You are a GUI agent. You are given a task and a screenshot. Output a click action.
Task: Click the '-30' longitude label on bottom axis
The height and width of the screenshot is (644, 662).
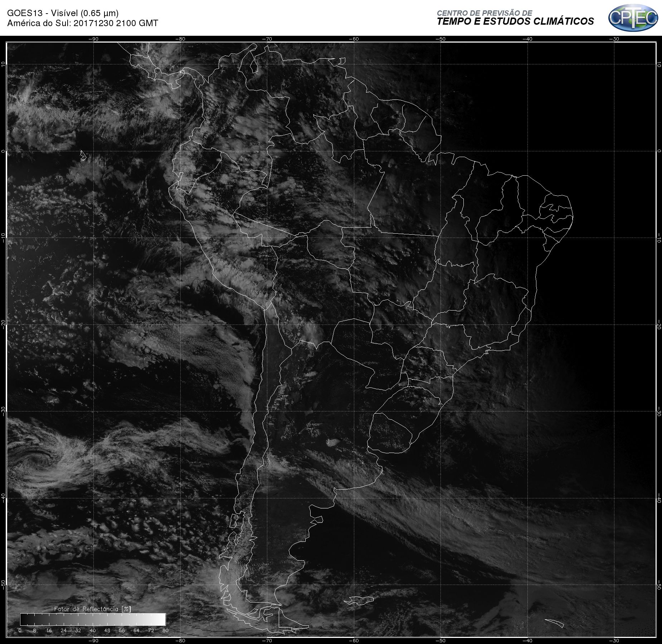pyautogui.click(x=614, y=640)
